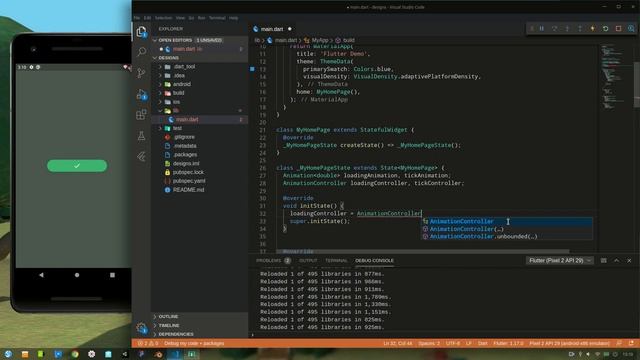This screenshot has width=640, height=360.
Task: Switch to the Problems panel tab
Action: [273, 260]
